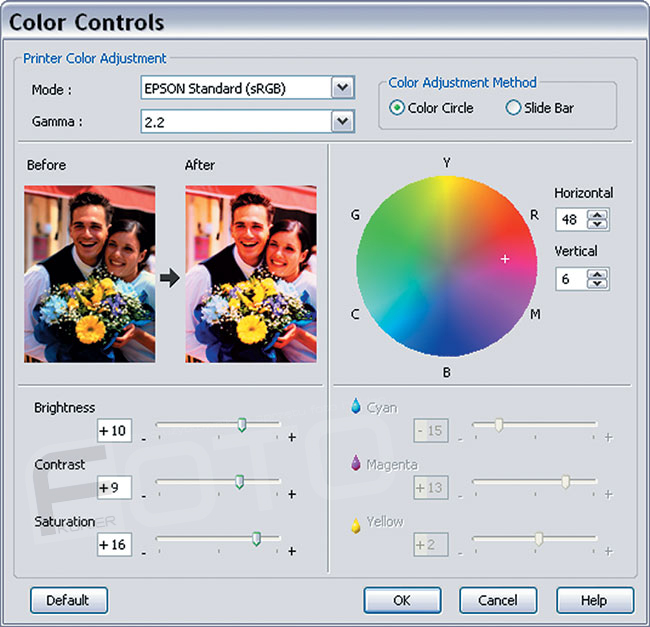Confirm settings with the OK button

[x=401, y=600]
